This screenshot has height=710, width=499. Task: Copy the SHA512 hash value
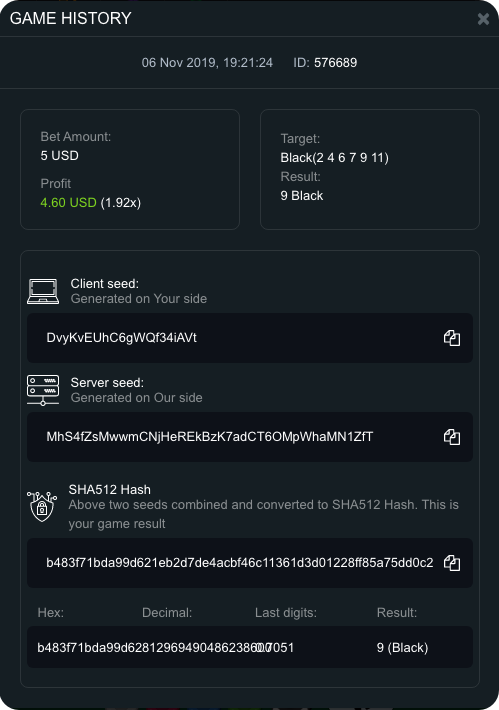pos(452,563)
